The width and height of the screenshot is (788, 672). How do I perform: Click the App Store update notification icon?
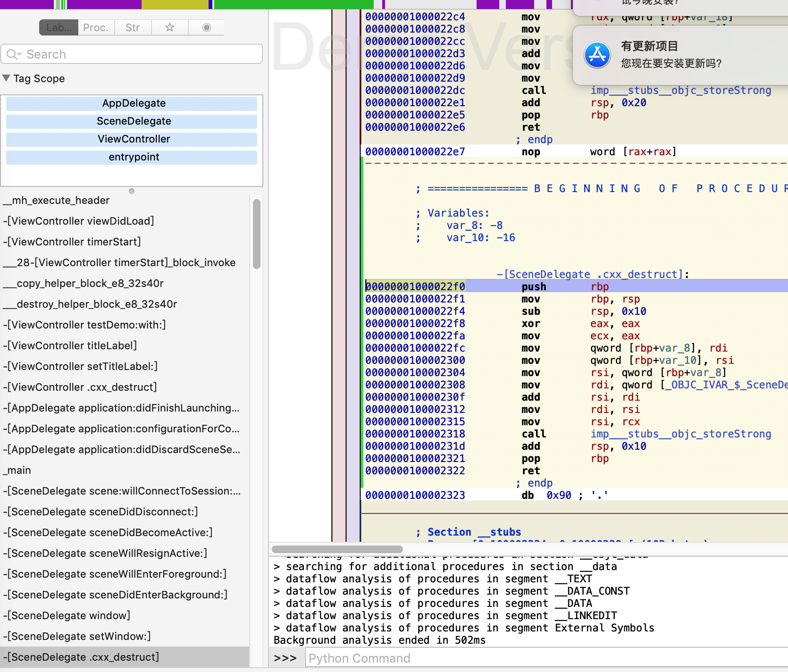597,55
